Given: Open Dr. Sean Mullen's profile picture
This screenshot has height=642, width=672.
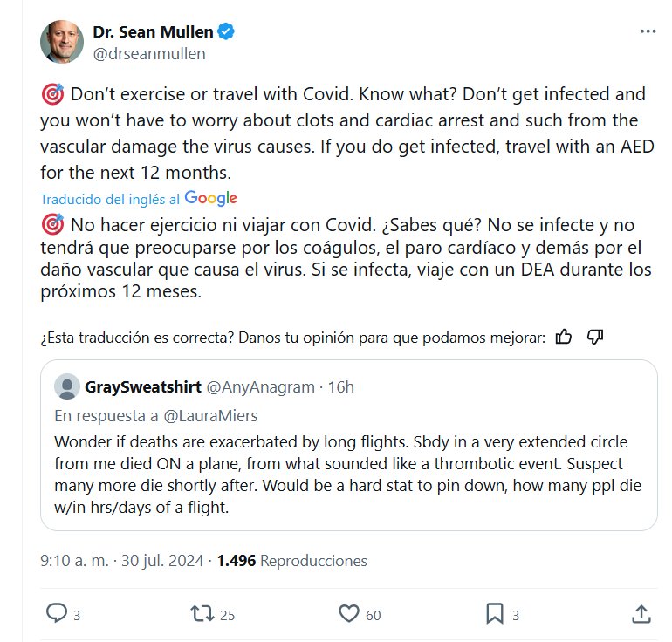Looking at the screenshot, I should coord(62,43).
